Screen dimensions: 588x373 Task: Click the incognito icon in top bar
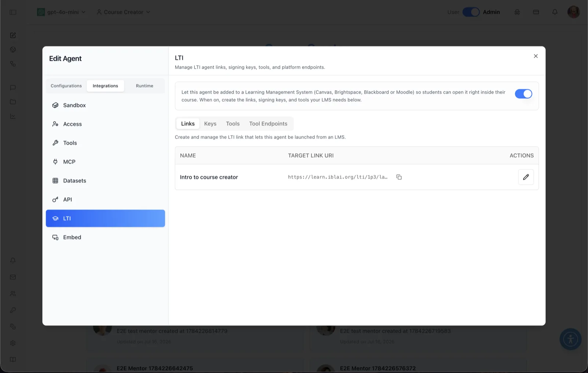tap(517, 12)
